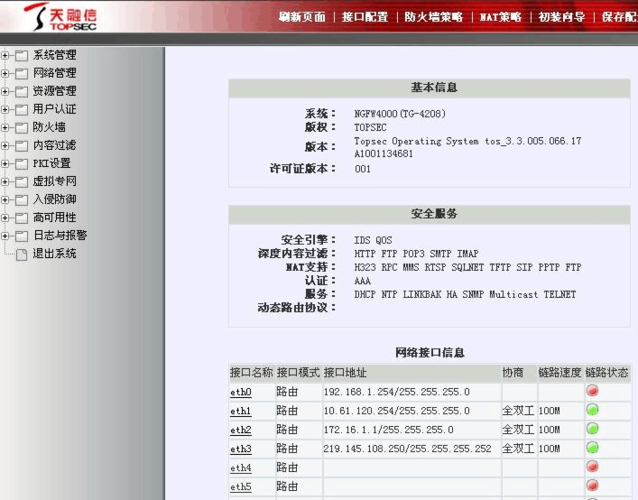The image size is (638, 500).
Task: Expand the 网络管理 tree node
Action: point(5,73)
